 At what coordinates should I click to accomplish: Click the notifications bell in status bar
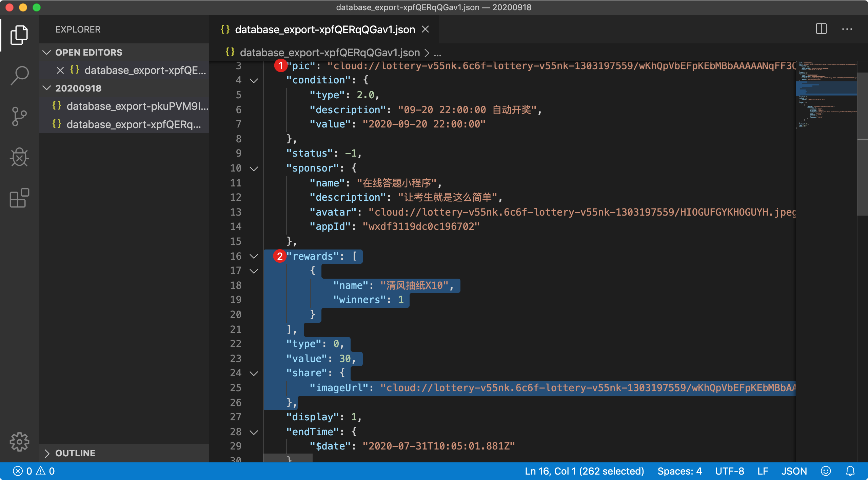(850, 471)
